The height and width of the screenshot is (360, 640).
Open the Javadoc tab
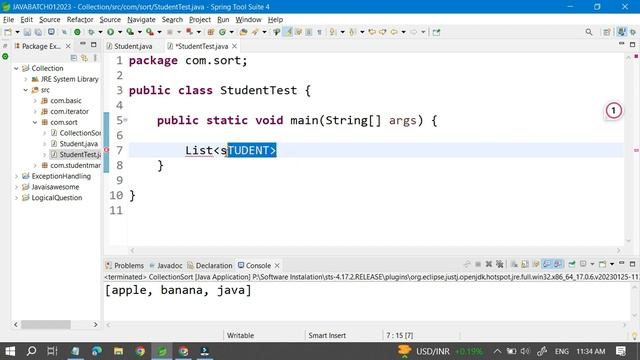tap(166, 265)
